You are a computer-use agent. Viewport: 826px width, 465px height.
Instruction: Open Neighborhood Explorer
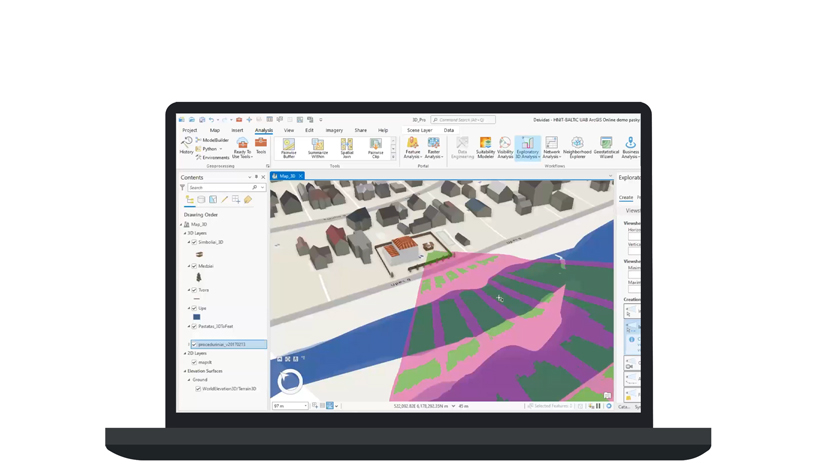[577, 148]
